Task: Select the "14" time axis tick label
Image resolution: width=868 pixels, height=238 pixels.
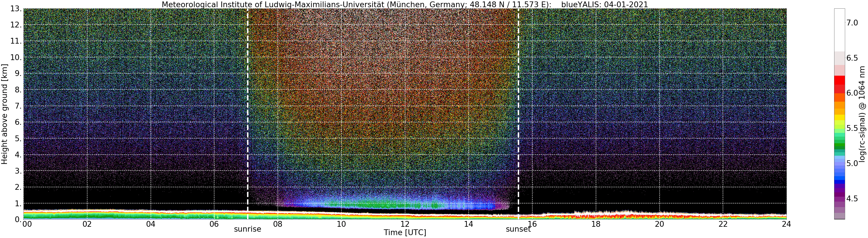Action: click(468, 224)
